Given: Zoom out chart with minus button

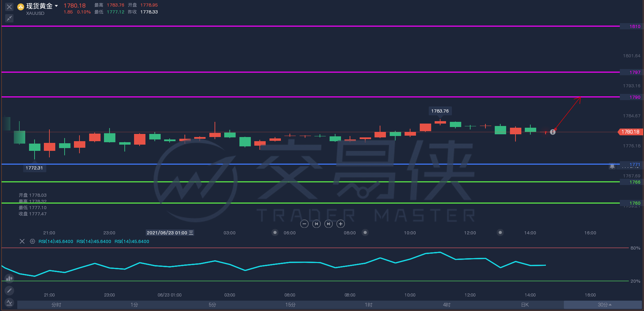Looking at the screenshot, I should click(x=304, y=224).
